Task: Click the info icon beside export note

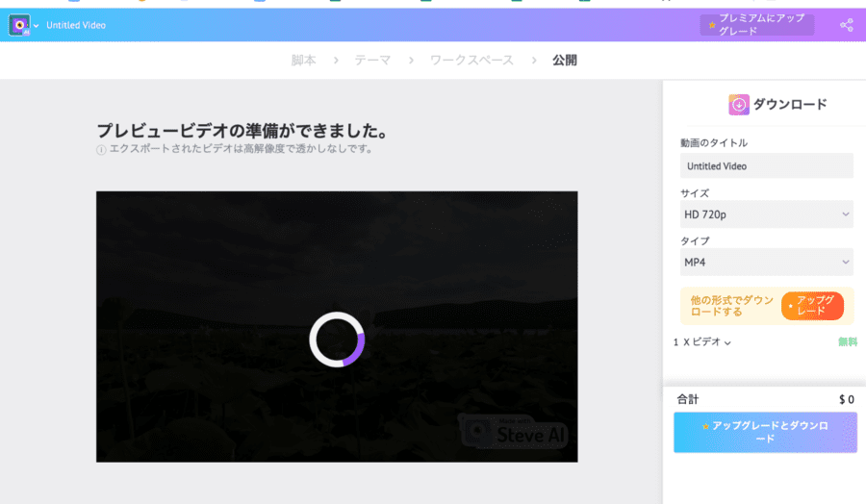Action: (x=101, y=150)
